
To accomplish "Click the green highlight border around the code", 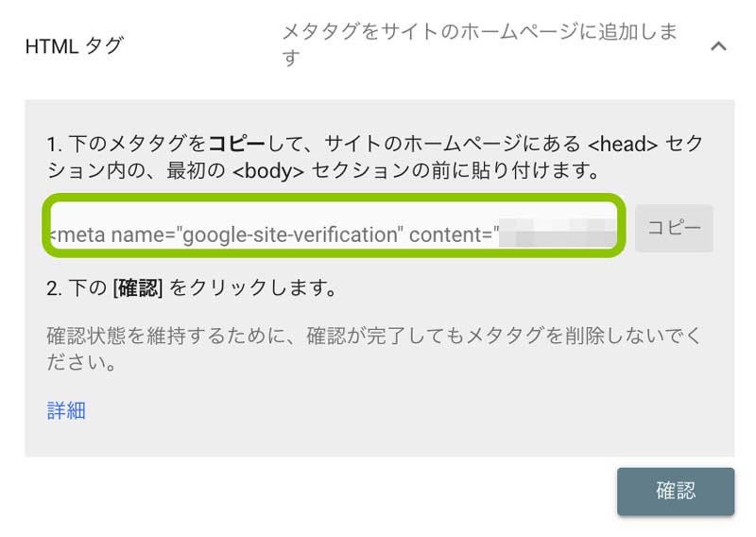I will click(334, 197).
